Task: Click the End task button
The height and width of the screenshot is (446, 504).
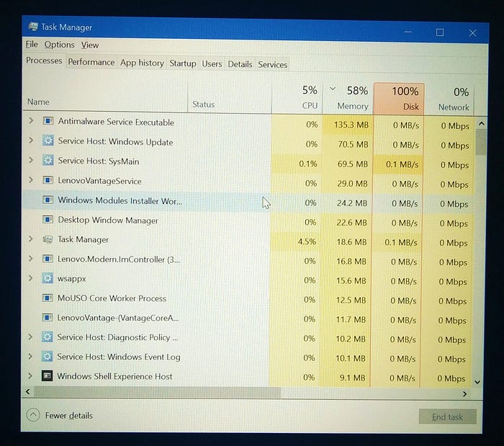Action: coord(447,416)
